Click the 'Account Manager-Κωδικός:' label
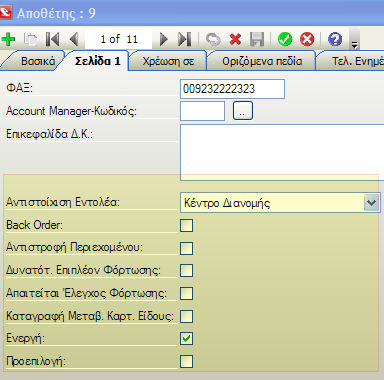The width and height of the screenshot is (384, 380). tap(71, 111)
